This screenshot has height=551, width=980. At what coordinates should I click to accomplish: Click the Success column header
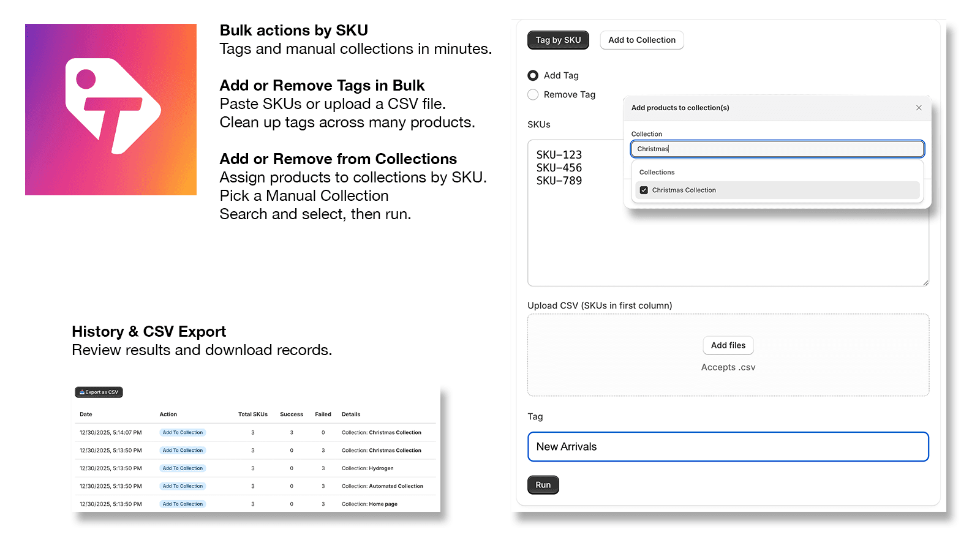pos(292,414)
